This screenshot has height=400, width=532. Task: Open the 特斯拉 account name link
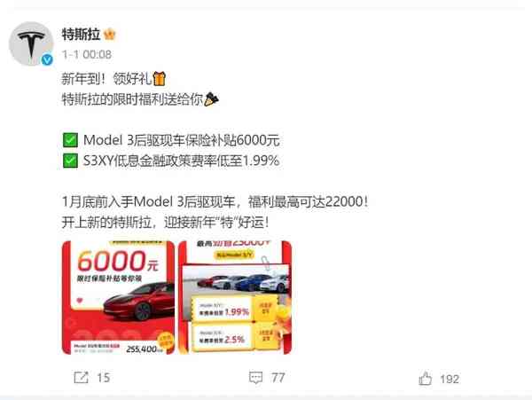(x=81, y=35)
